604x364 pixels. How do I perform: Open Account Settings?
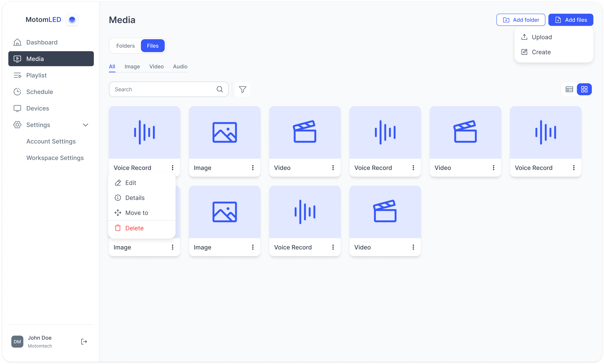[51, 141]
